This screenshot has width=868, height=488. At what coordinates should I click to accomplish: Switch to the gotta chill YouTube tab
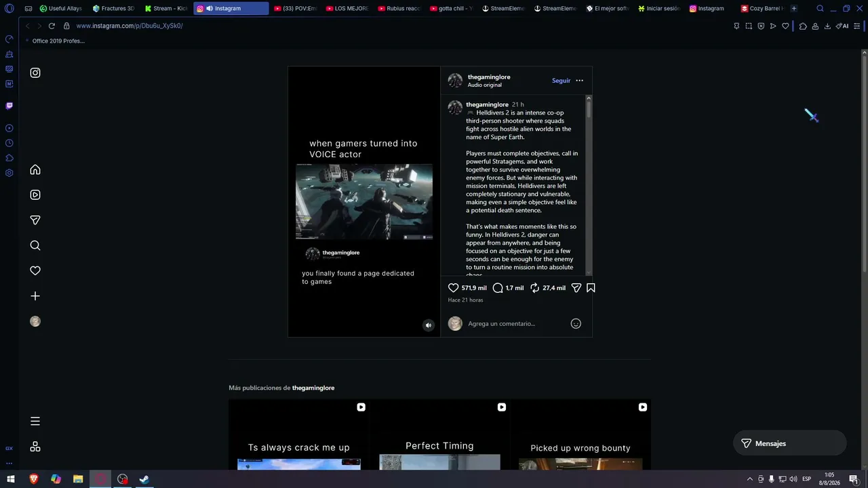[452, 9]
